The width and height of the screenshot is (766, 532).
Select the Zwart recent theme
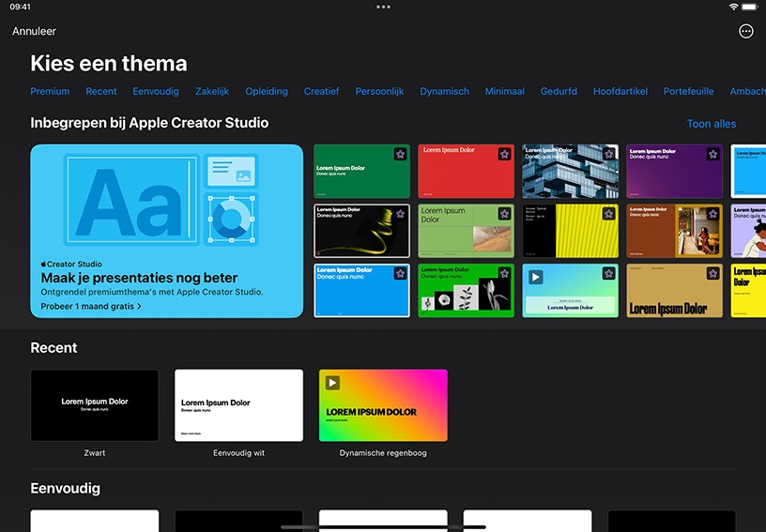click(94, 405)
